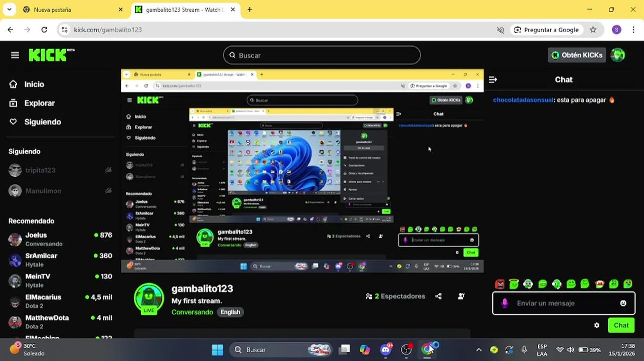
Task: Click the Conversando category link
Action: (192, 312)
